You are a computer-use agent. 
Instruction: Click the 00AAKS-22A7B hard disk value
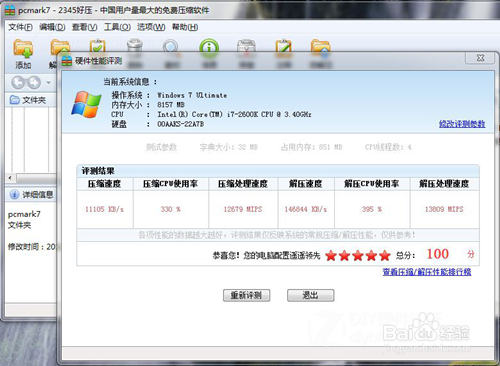(x=180, y=124)
